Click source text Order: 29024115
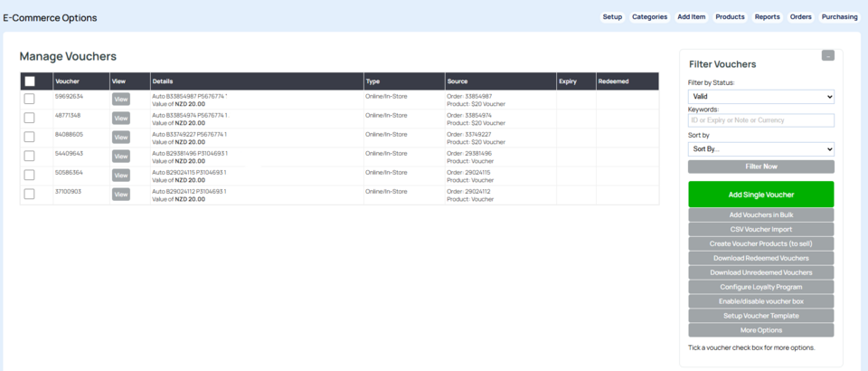The image size is (868, 371). [468, 172]
